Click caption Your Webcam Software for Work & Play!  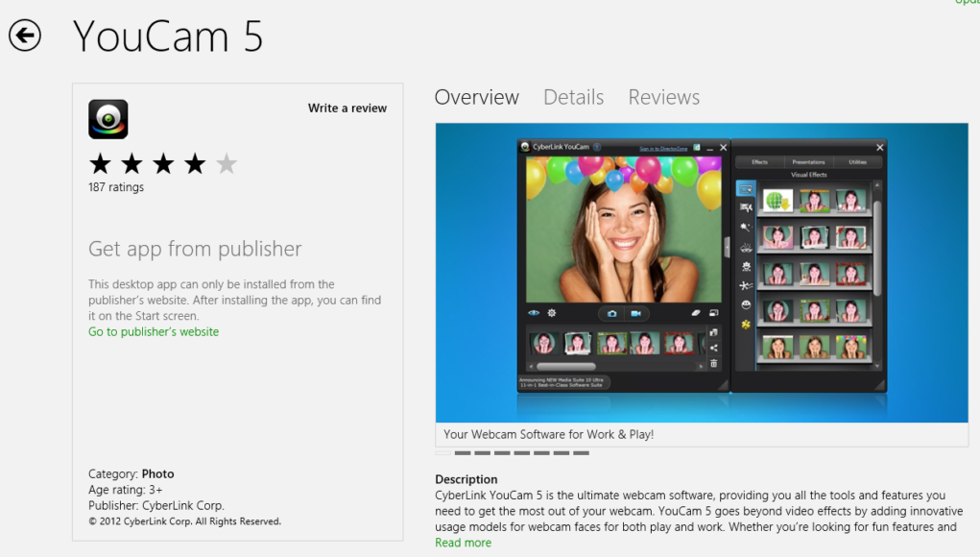pos(549,434)
